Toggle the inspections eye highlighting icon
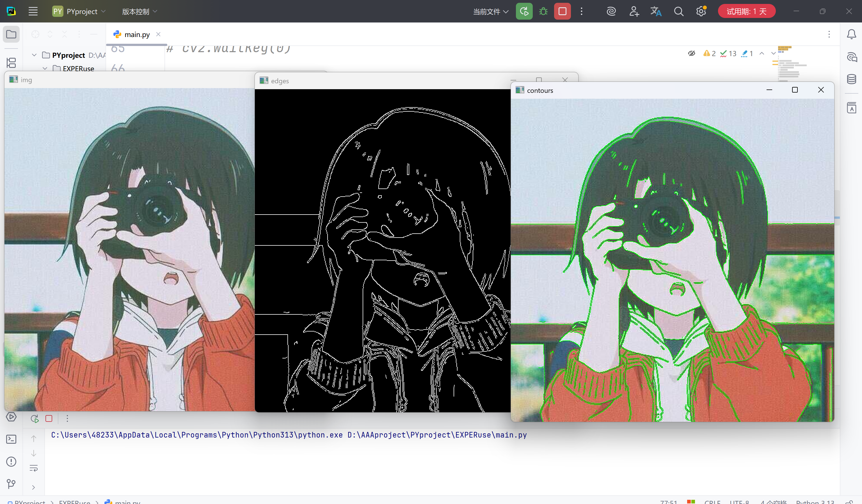 (x=692, y=53)
